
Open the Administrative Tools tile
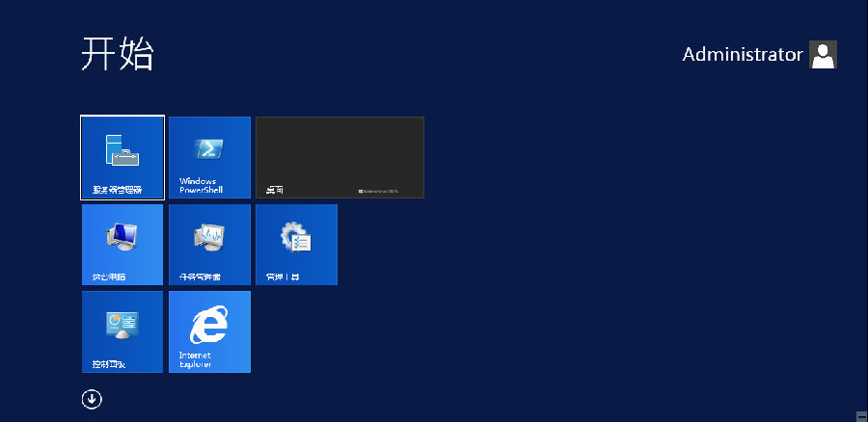[297, 245]
